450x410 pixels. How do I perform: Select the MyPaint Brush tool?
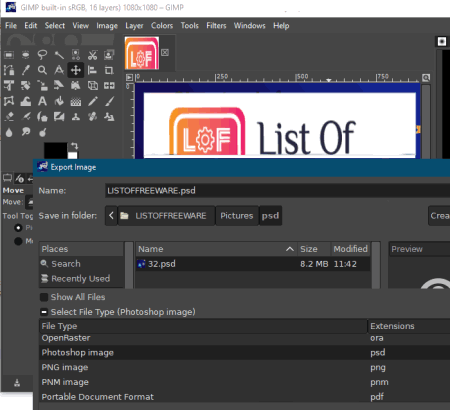tap(59, 117)
